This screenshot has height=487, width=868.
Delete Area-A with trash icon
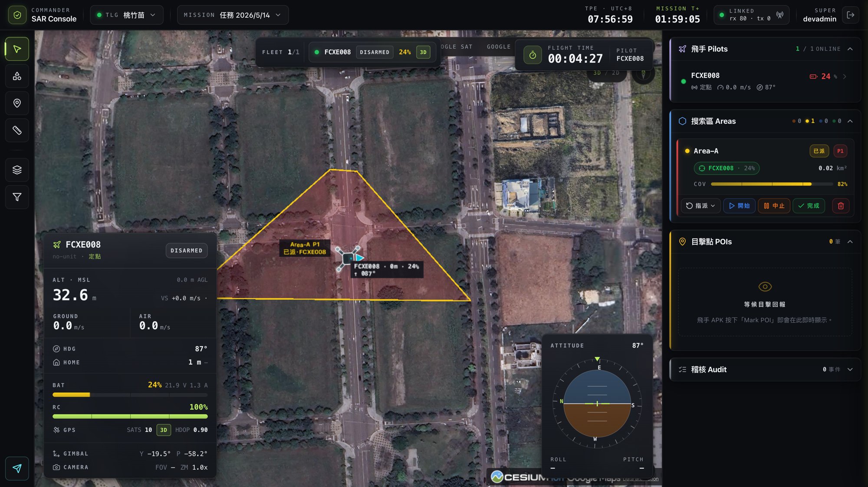[x=841, y=206]
